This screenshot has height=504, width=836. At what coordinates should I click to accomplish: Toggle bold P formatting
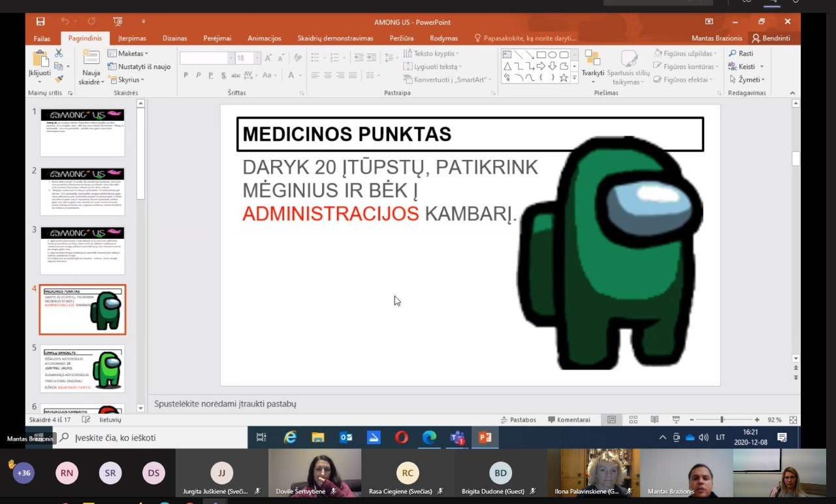[185, 76]
